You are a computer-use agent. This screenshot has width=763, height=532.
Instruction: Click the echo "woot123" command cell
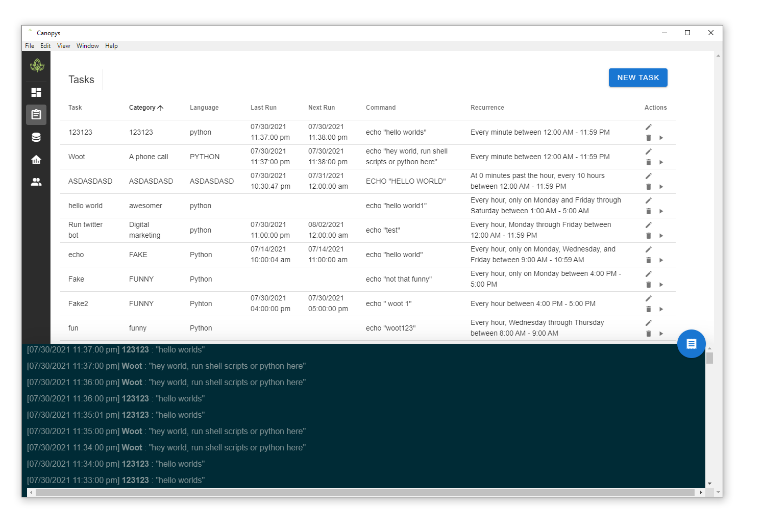pos(391,328)
